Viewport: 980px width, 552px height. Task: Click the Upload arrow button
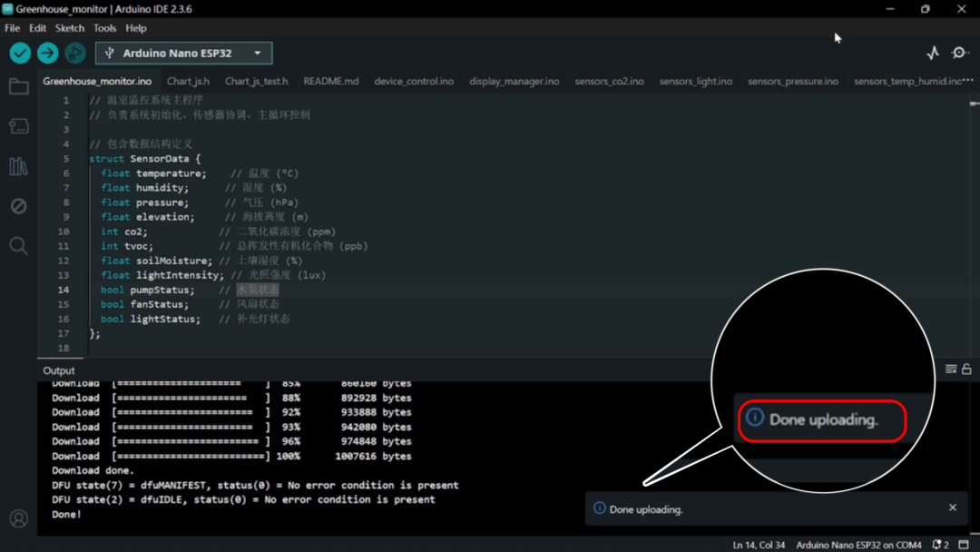click(47, 54)
